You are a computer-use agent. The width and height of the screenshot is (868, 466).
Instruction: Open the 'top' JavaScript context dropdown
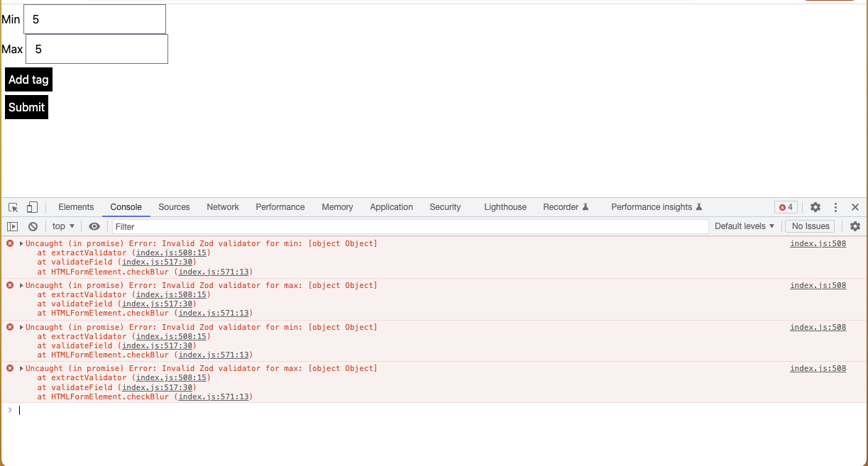[x=62, y=226]
